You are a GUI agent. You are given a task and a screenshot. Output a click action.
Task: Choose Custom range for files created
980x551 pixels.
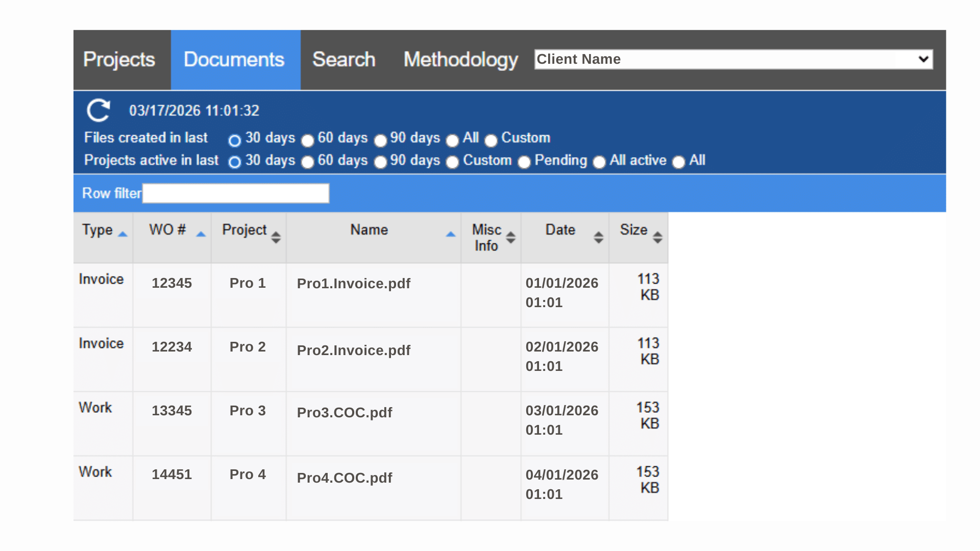tap(491, 140)
